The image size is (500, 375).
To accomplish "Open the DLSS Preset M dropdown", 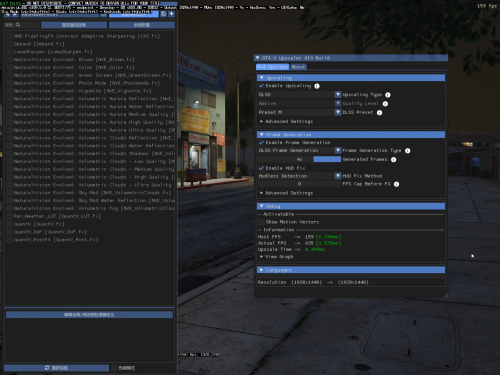I will (299, 112).
